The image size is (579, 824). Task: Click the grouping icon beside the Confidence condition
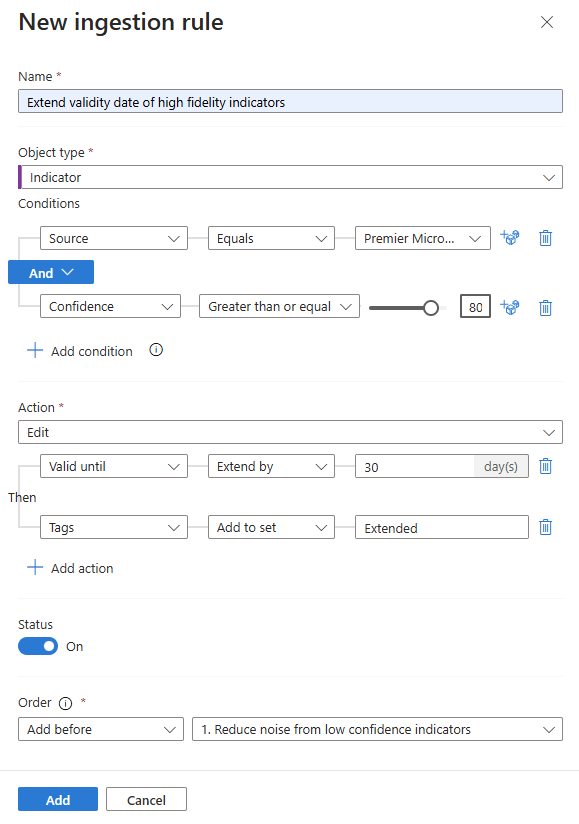pos(510,307)
